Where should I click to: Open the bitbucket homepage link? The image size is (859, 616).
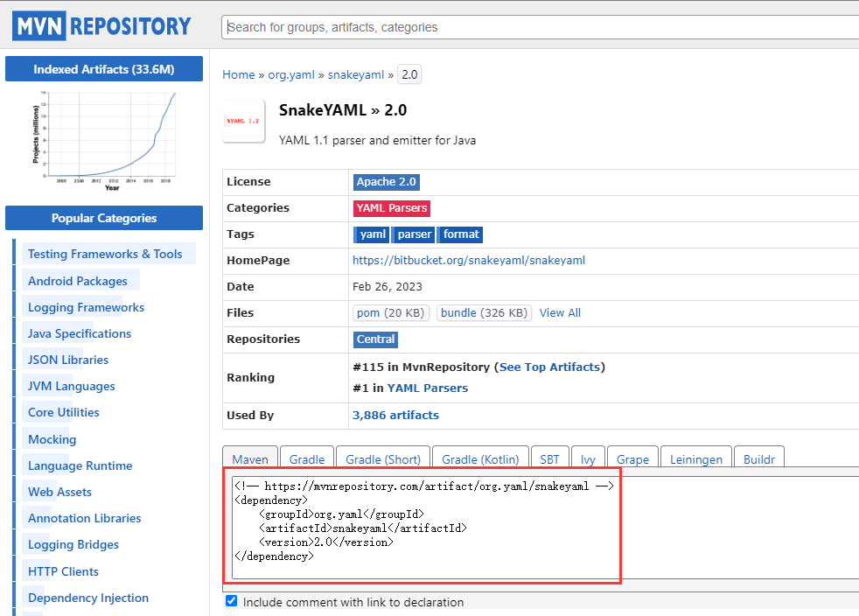tap(469, 261)
